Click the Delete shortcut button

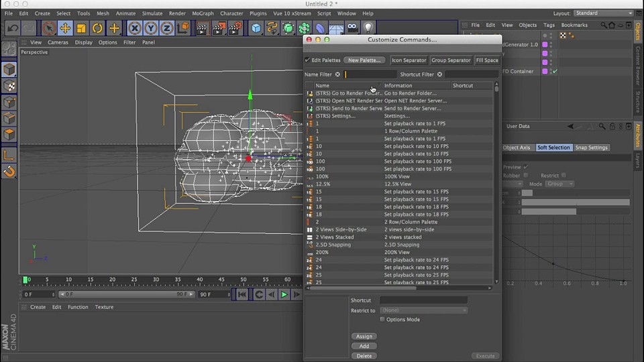coord(364,356)
